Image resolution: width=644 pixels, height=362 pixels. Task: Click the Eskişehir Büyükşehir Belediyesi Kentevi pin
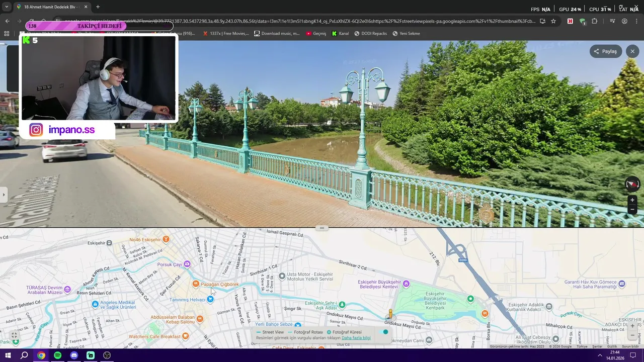406,284
